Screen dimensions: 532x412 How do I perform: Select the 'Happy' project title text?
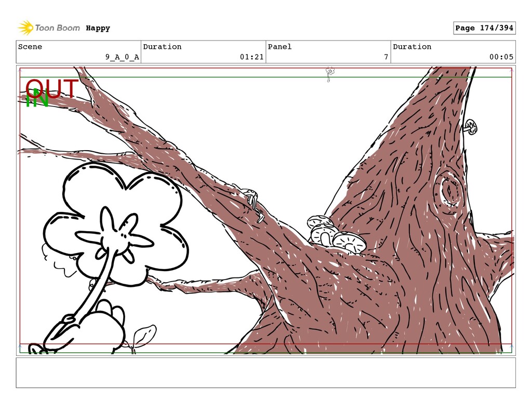click(98, 28)
